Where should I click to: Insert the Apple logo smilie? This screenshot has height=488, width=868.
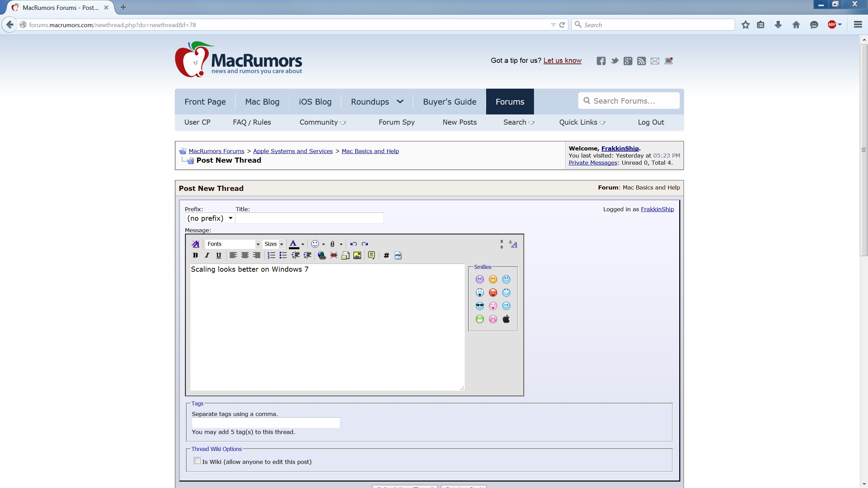[506, 319]
